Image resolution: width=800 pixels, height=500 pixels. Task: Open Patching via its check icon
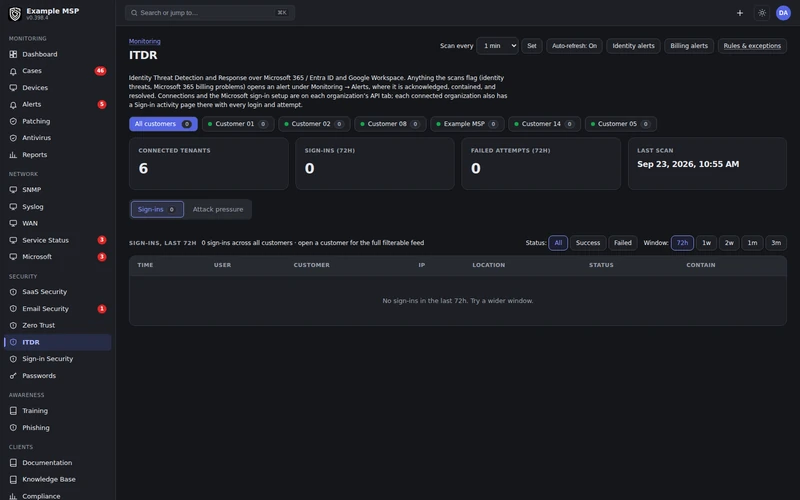click(x=13, y=121)
